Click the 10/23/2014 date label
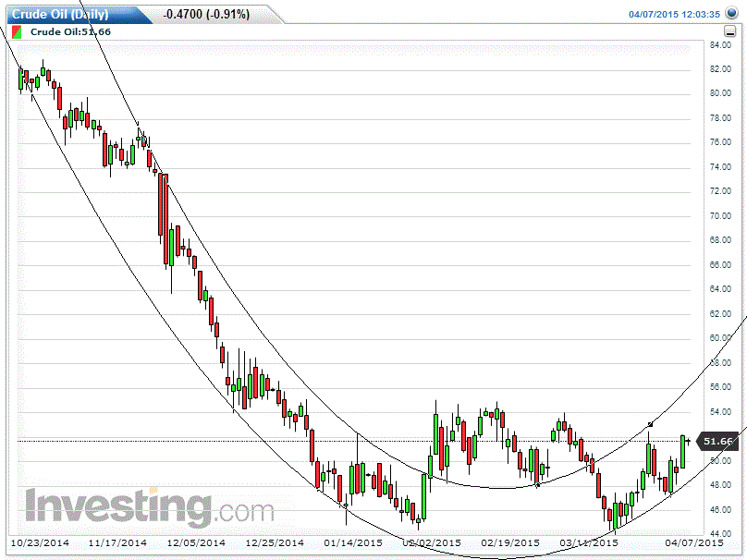The height and width of the screenshot is (560, 747). coord(39,543)
